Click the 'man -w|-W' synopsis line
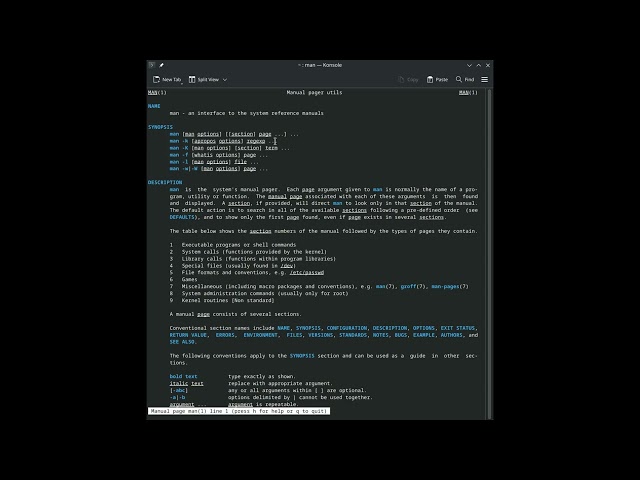 pyautogui.click(x=219, y=169)
